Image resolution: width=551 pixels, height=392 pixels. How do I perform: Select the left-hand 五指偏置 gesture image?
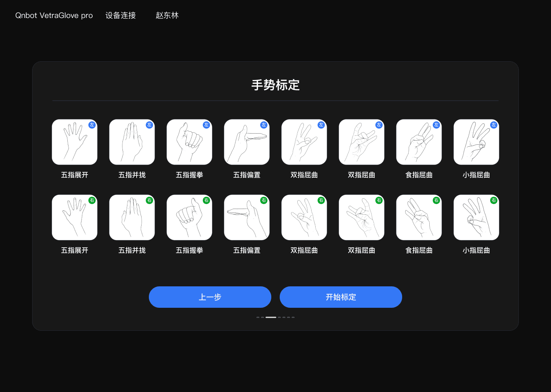[x=247, y=142]
